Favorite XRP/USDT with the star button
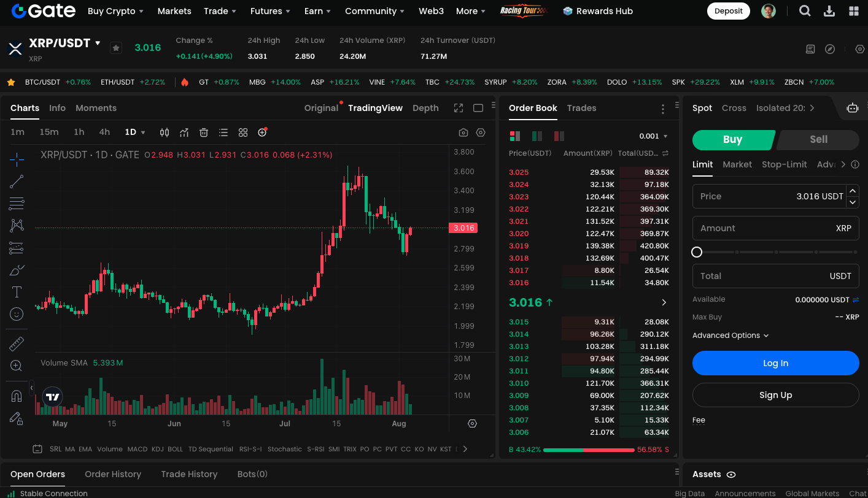This screenshot has height=498, width=868. tap(115, 48)
